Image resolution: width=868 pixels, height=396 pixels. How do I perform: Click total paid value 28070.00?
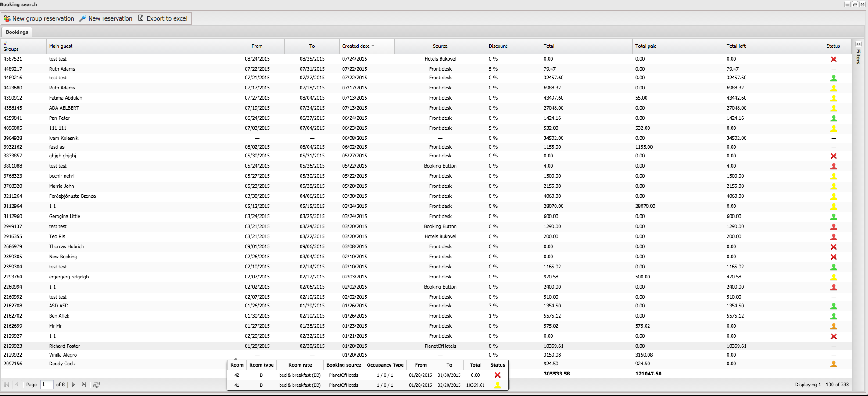coord(645,206)
